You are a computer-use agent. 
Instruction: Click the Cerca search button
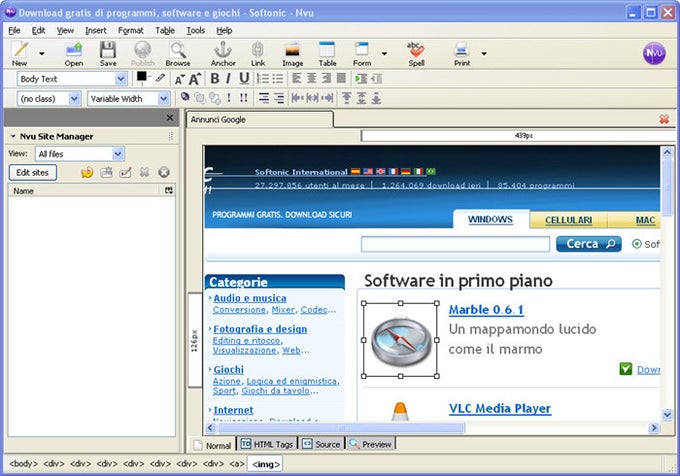click(588, 244)
